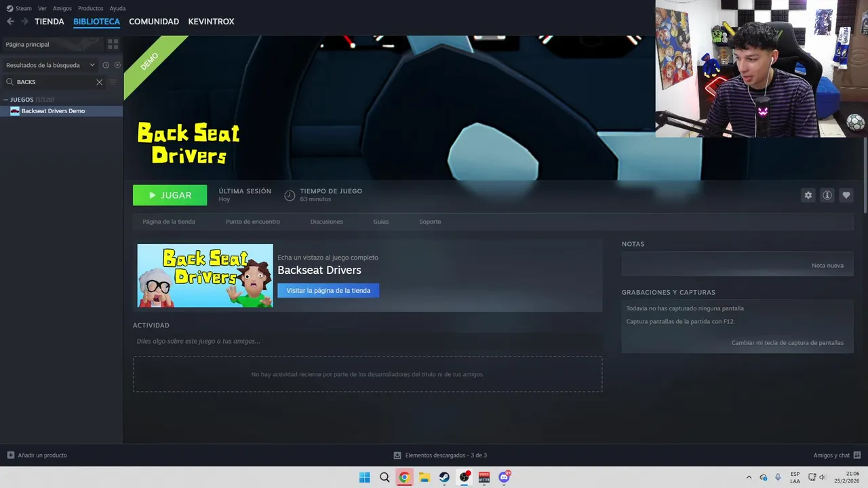The height and width of the screenshot is (488, 868).
Task: Add game to favorites heart icon
Action: 846,195
